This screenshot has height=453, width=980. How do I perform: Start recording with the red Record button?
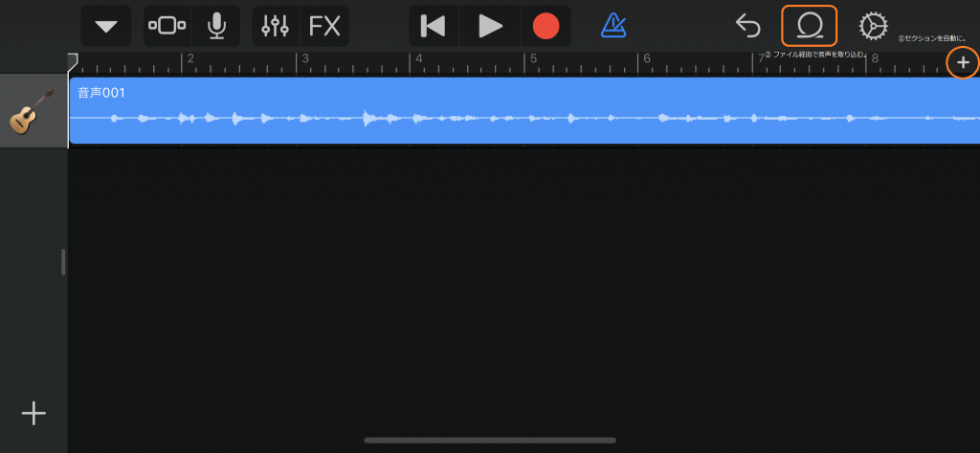coord(546,26)
